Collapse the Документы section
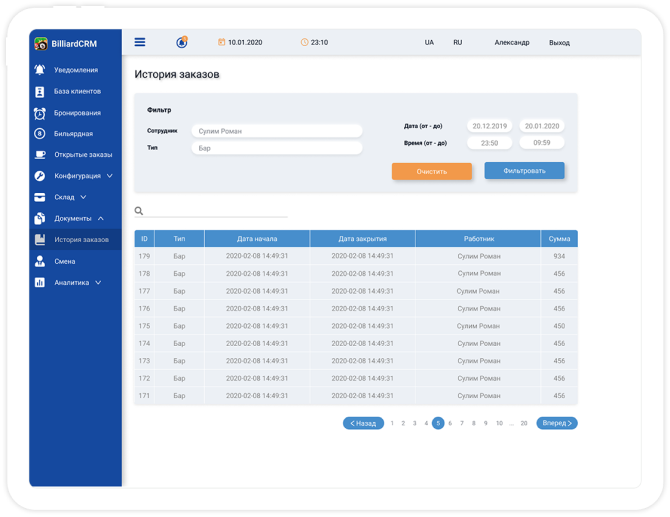This screenshot has height=517, width=670. 101,218
